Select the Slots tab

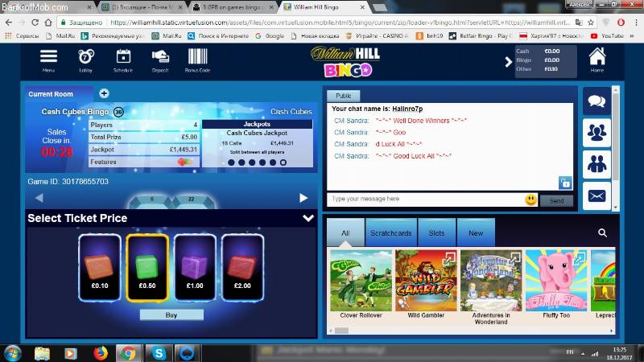click(436, 232)
